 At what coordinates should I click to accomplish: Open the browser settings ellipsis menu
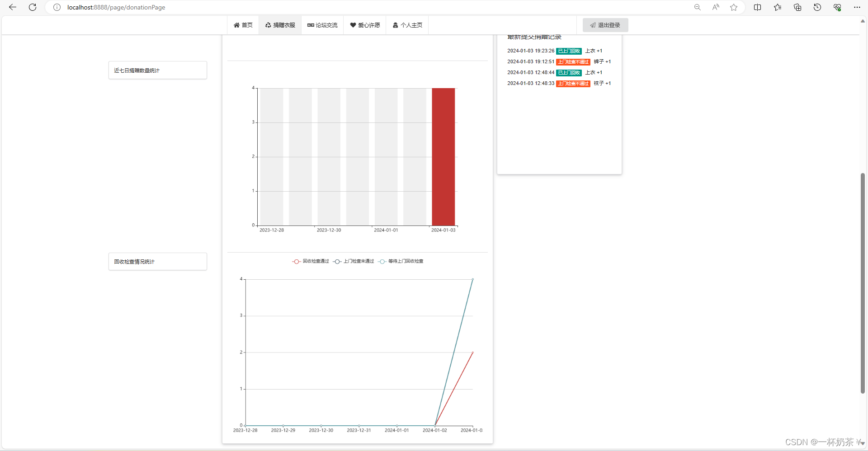click(x=857, y=7)
